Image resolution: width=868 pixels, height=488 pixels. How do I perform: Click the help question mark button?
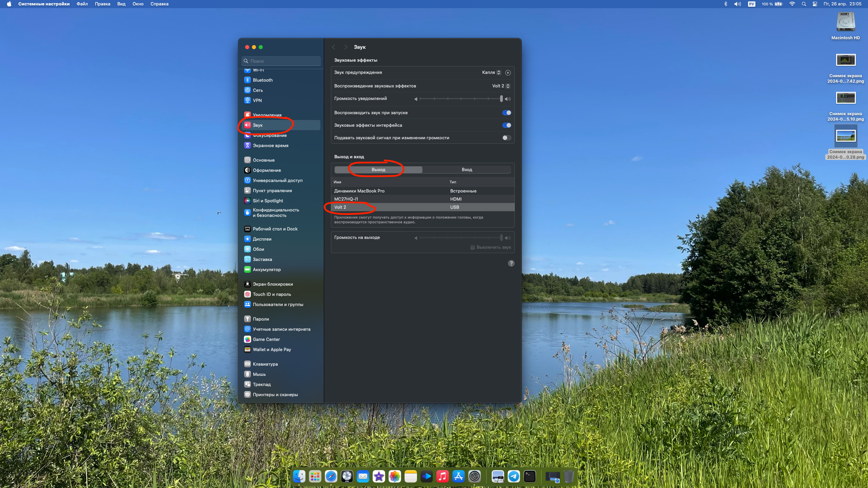(511, 263)
